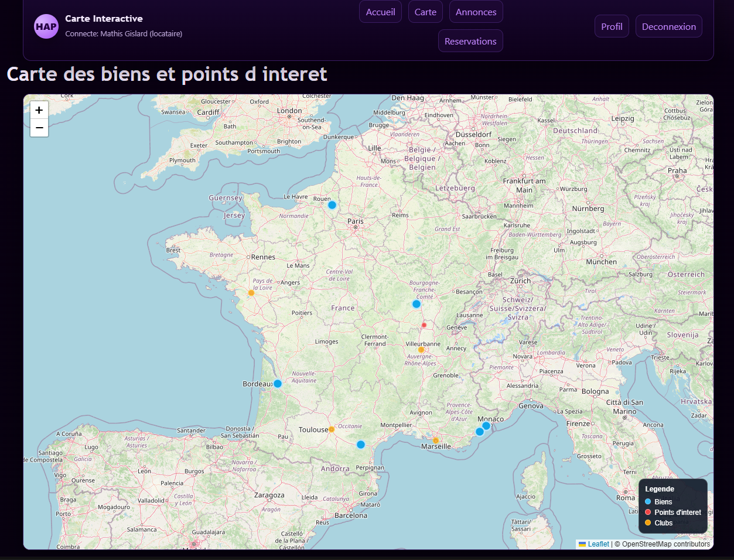Click the orange club marker in Pays de la Loire
The height and width of the screenshot is (560, 734).
click(251, 293)
